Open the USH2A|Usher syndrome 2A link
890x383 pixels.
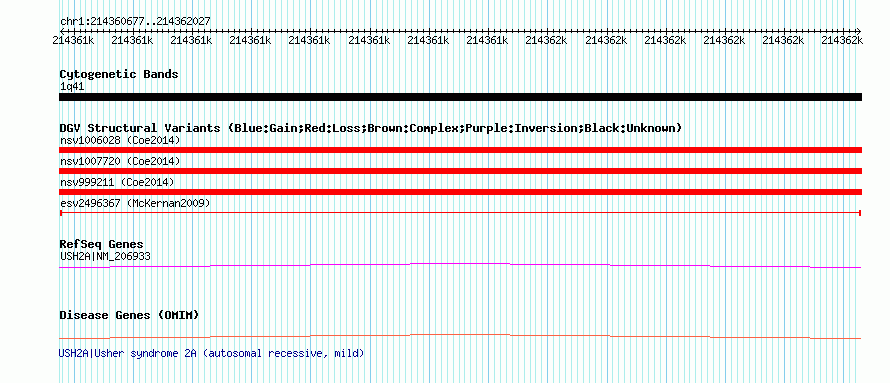pyautogui.click(x=211, y=353)
